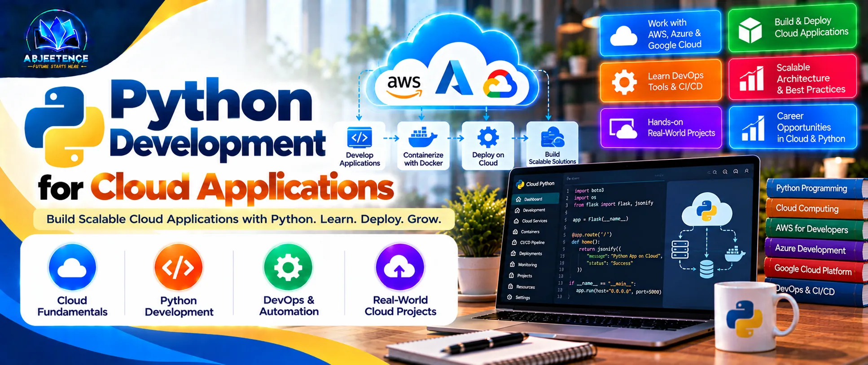Click the 'Cloud Fundamentals' label text
868x365 pixels.
tap(72, 306)
